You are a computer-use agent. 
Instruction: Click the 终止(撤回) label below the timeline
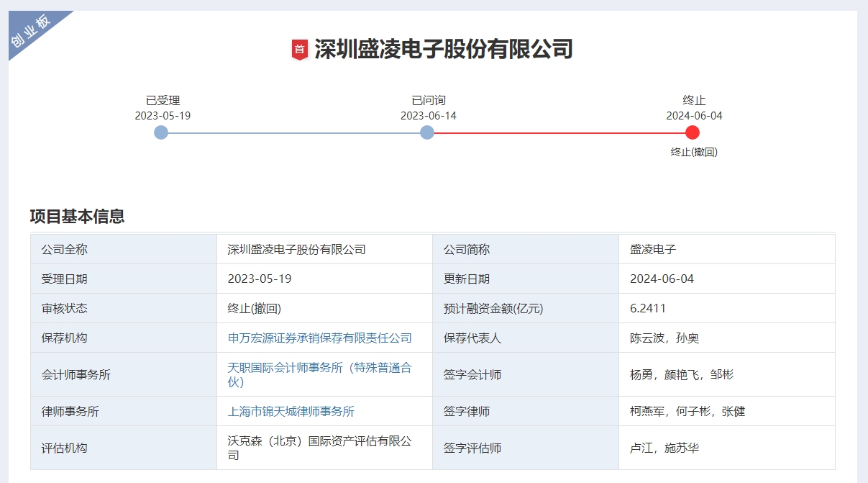pyautogui.click(x=694, y=152)
